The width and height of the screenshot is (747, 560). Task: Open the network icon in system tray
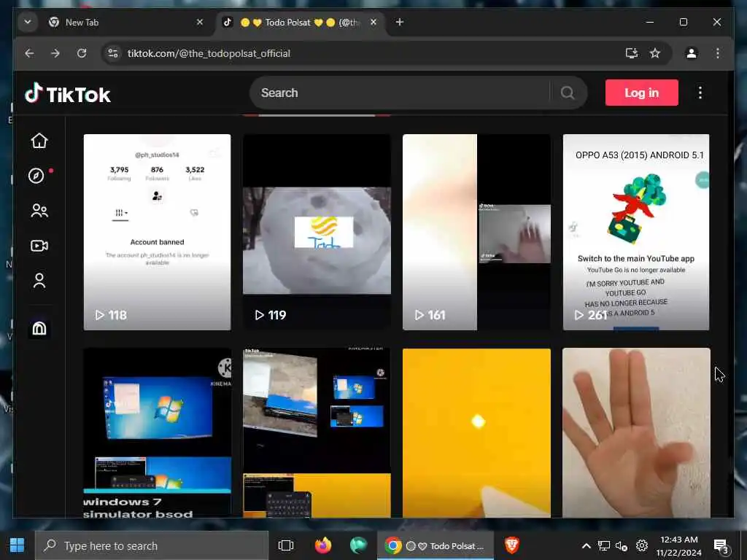click(x=604, y=545)
